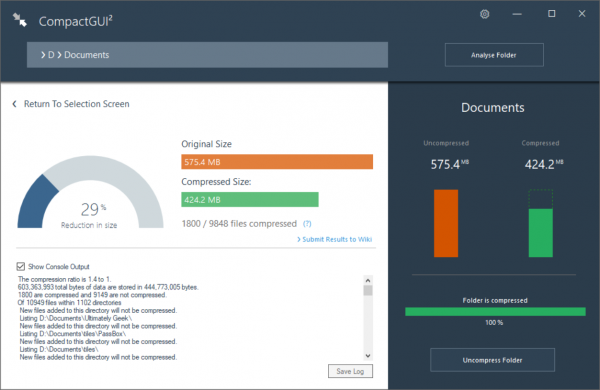The image size is (600, 390).
Task: Uncheck Show Console Output checkbox
Action: [x=21, y=266]
